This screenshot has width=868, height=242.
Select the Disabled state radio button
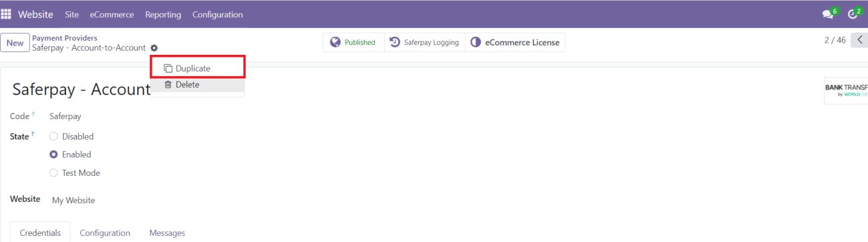54,136
